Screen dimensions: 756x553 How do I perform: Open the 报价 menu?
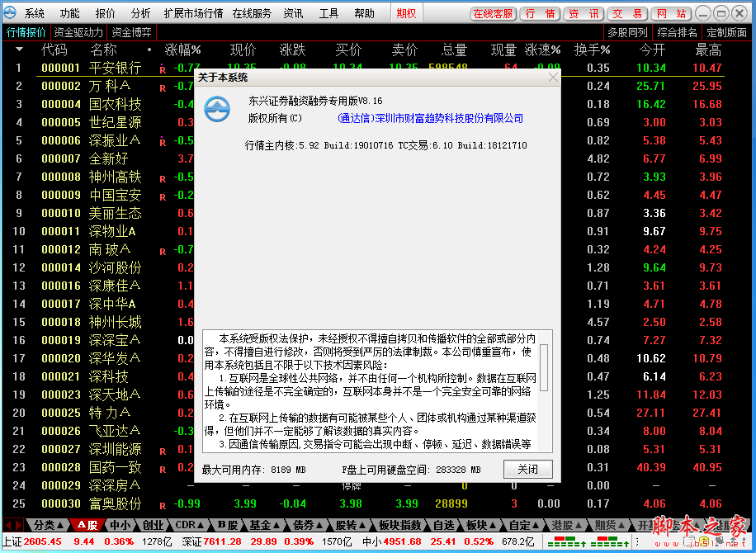coord(105,13)
